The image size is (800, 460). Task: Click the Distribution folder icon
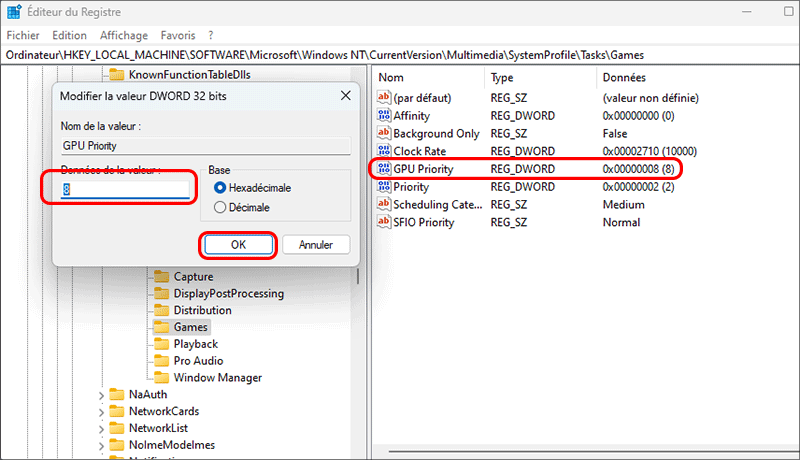click(162, 310)
